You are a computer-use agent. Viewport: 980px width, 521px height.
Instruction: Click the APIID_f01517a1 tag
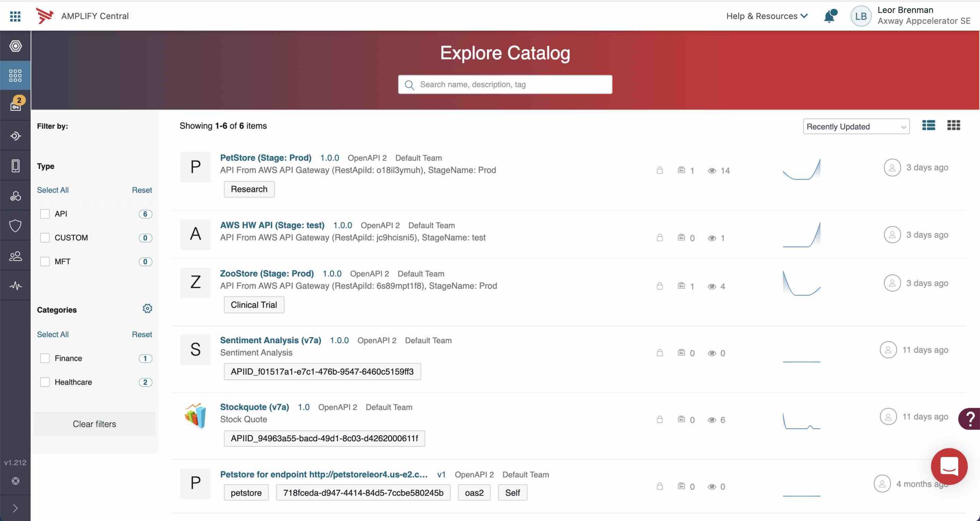(322, 372)
